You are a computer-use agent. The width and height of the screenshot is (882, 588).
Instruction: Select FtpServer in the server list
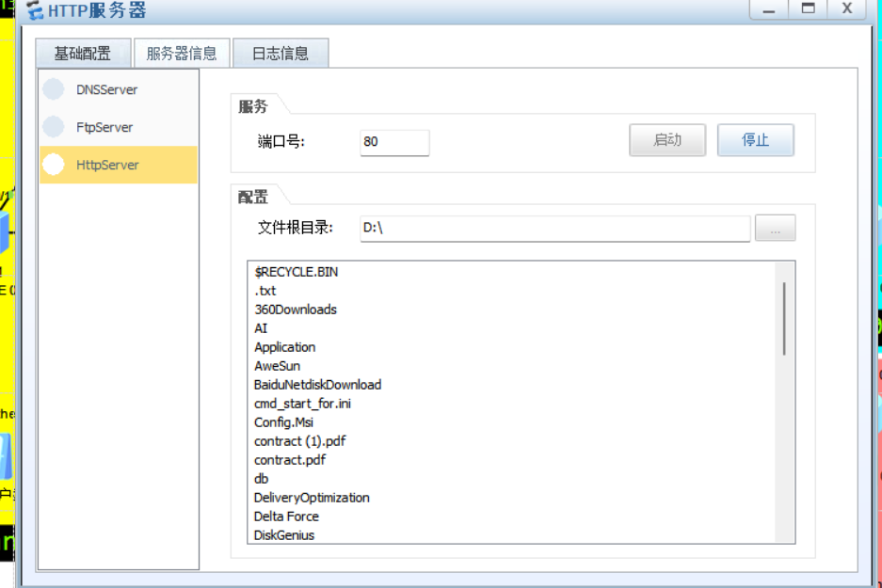[x=119, y=127]
